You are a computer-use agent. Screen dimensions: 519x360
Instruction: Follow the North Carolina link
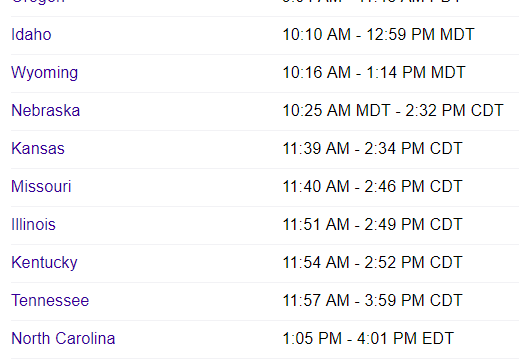63,339
